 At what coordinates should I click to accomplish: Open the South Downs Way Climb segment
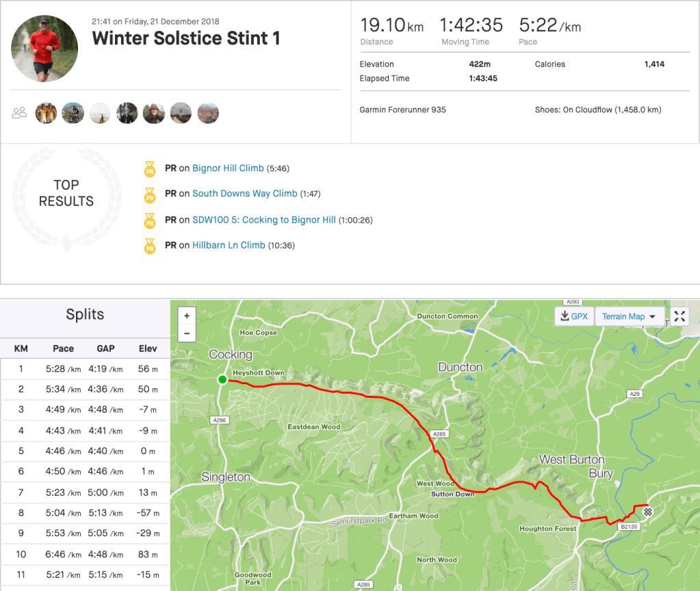tap(244, 194)
